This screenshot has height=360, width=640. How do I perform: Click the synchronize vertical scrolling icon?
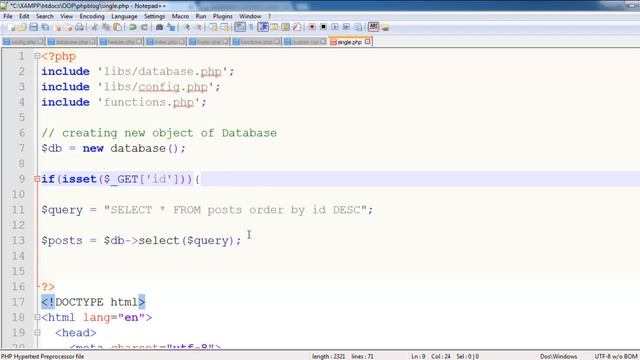coord(213,27)
